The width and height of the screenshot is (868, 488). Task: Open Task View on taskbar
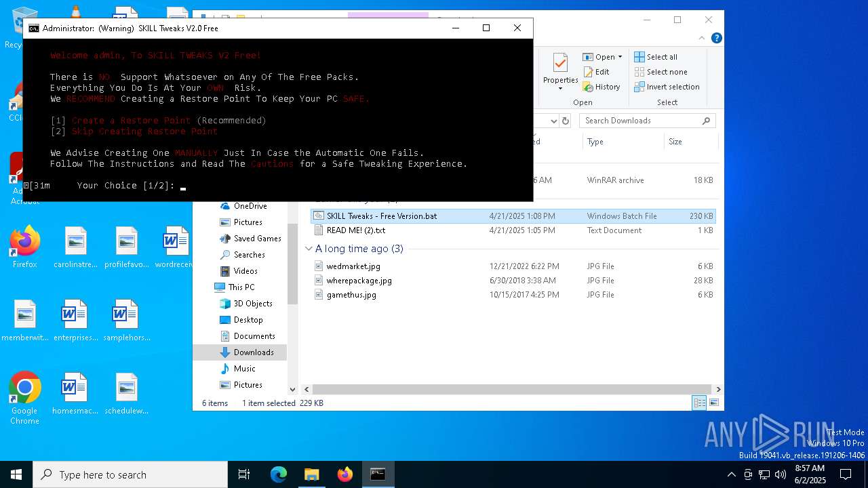[x=244, y=474]
